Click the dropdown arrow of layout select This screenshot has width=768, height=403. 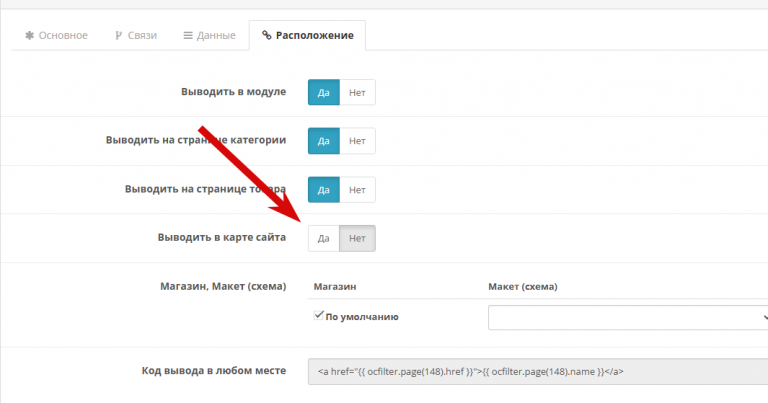(x=765, y=317)
